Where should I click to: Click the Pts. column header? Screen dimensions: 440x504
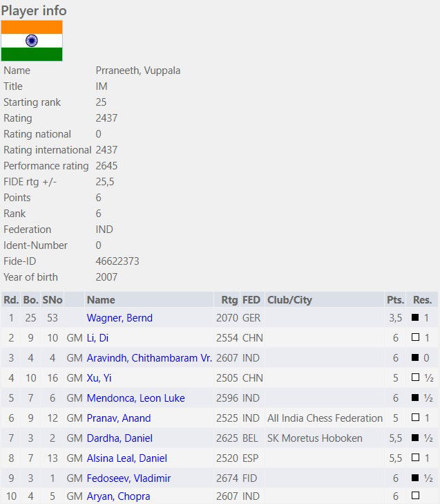pos(394,300)
